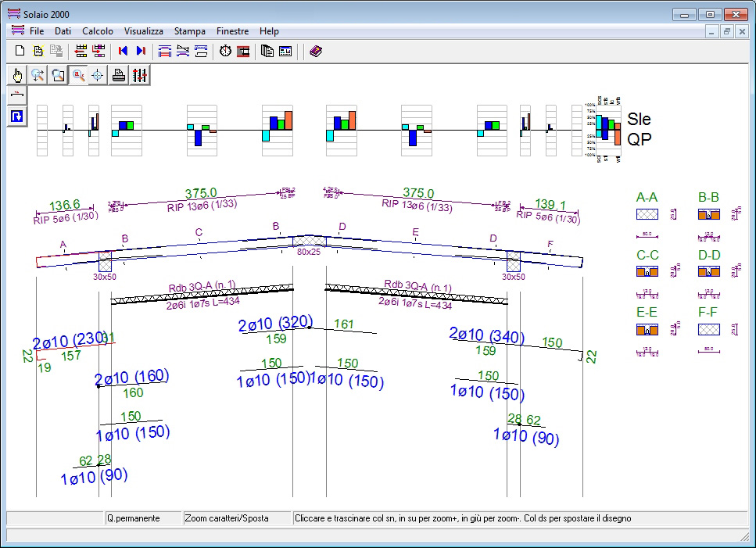The image size is (756, 548).
Task: Click the crosshair center-view tool
Action: pyautogui.click(x=98, y=75)
